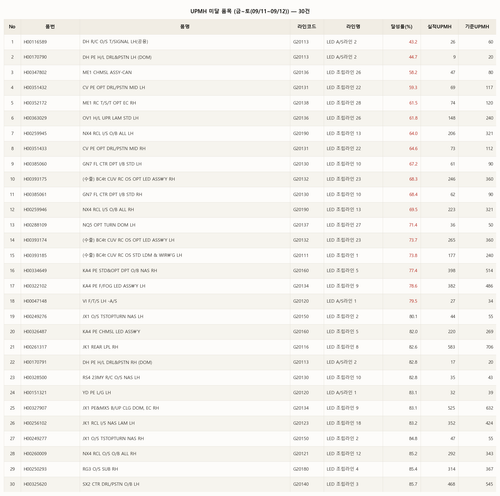Click line code G20137
The image size is (500, 496).
(x=301, y=225)
